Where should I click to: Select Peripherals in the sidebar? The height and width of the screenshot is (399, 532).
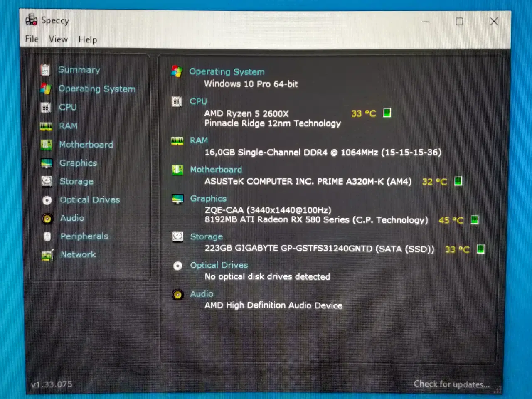coord(84,236)
